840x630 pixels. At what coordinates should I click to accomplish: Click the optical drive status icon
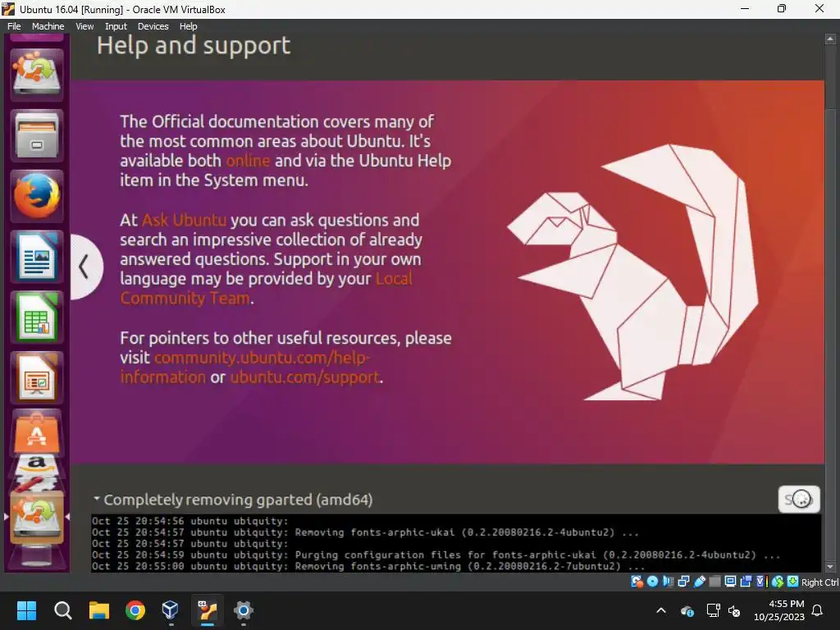[x=652, y=582]
